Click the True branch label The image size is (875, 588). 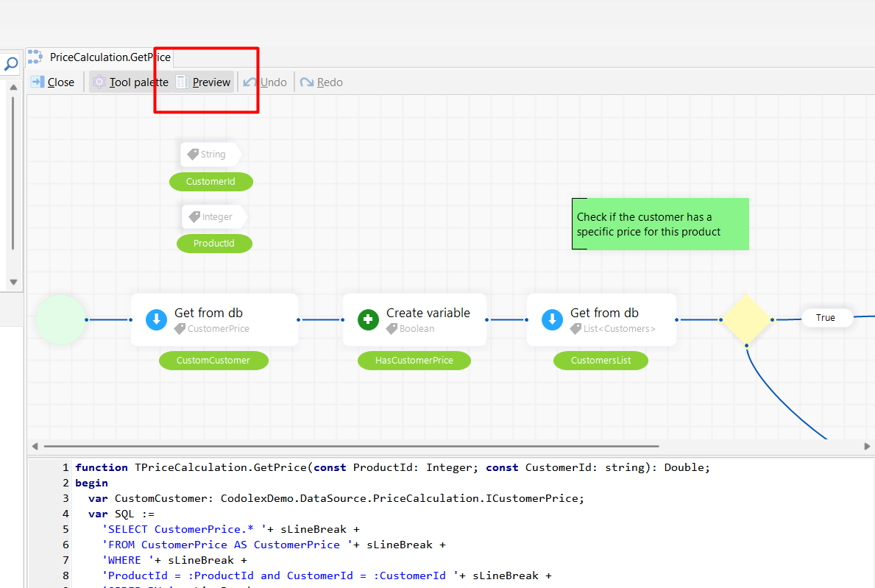coord(826,318)
